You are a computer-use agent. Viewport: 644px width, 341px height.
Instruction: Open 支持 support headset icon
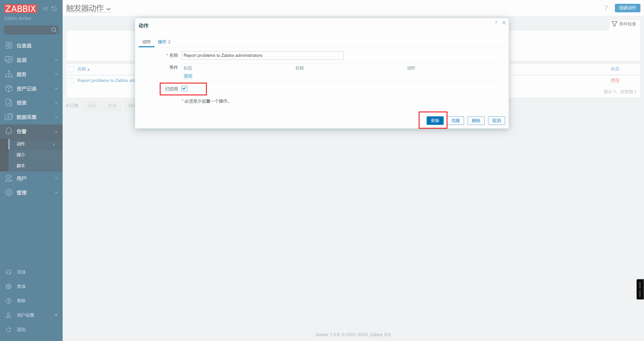coord(8,272)
